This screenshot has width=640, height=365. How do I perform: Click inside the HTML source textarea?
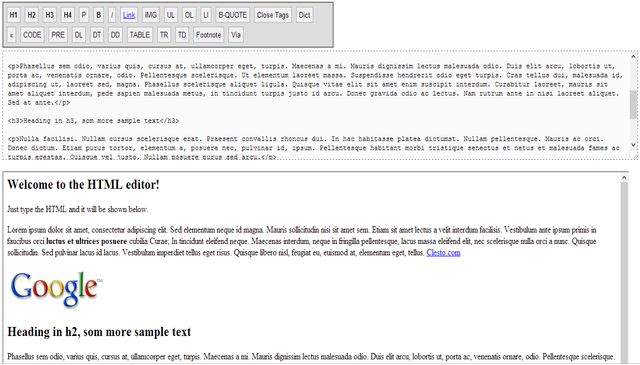(316, 105)
